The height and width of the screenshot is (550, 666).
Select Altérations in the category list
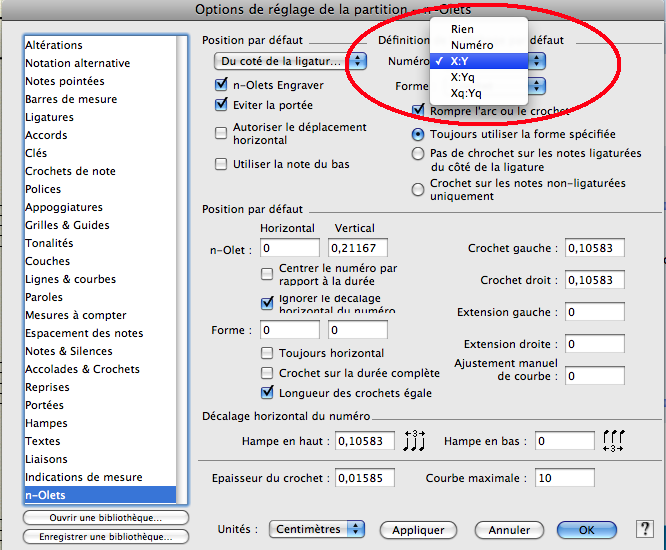tap(68, 45)
